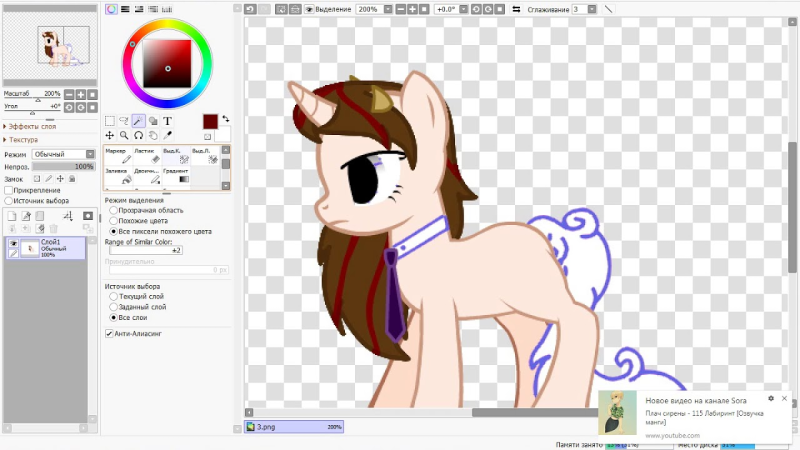Viewport: 800px width, 450px height.
Task: Click the Undo arrow in the top toolbar
Action: [x=251, y=9]
